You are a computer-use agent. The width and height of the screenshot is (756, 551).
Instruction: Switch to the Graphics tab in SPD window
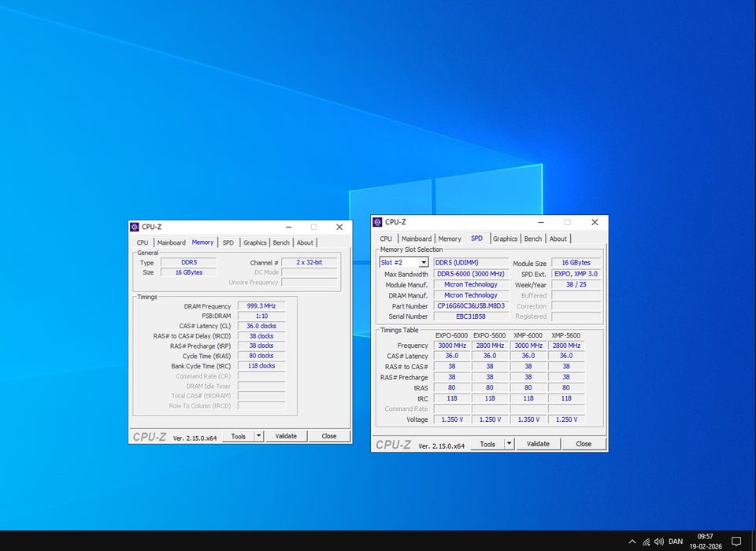coord(505,239)
